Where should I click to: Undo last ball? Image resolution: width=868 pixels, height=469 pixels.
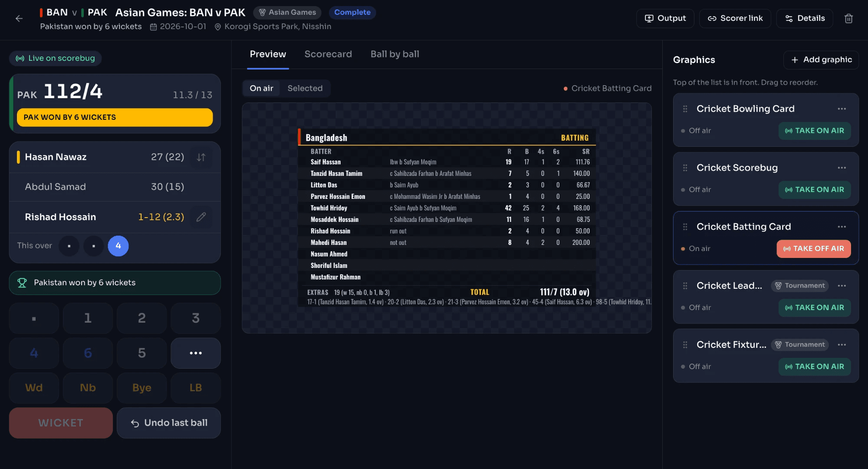coord(169,423)
